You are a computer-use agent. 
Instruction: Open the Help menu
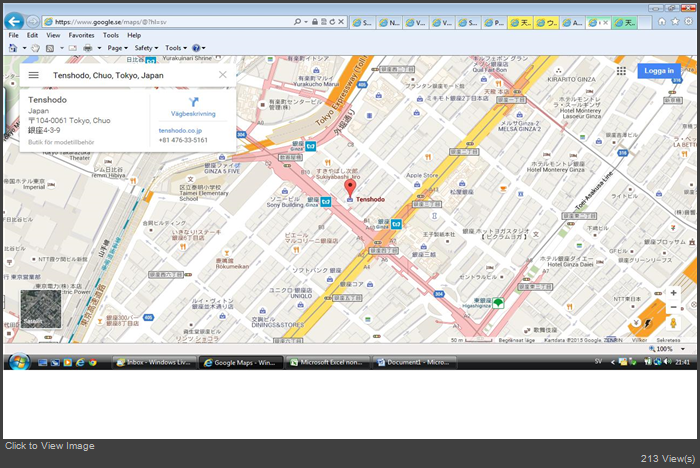(134, 35)
